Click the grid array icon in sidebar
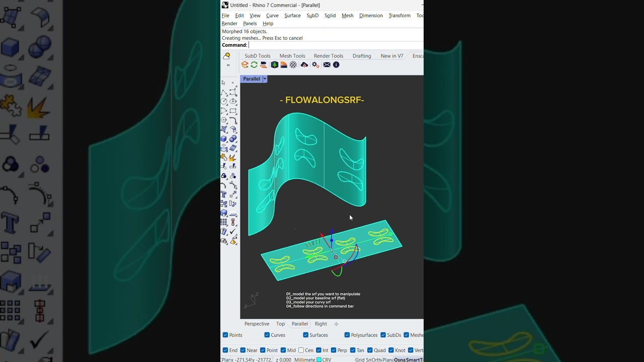Screen dimensions: 644x362 click(x=224, y=222)
